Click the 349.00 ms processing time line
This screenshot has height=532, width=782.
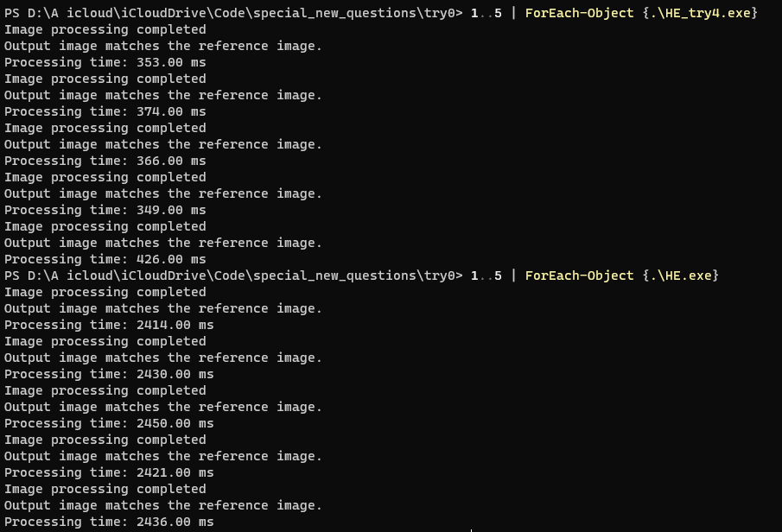(x=105, y=210)
